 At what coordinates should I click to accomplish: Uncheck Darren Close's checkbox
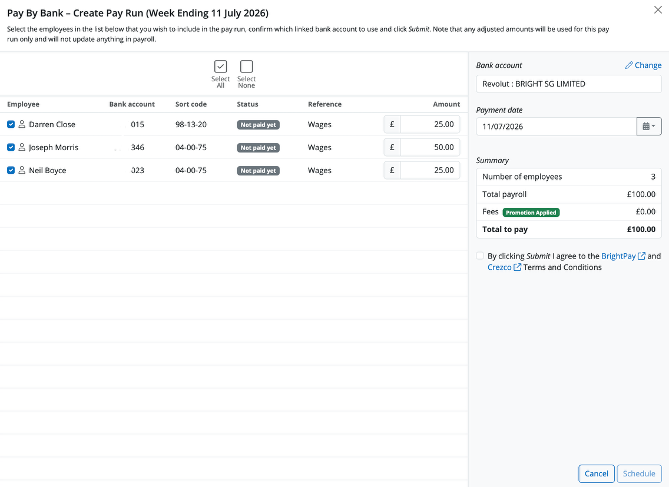pyautogui.click(x=11, y=124)
